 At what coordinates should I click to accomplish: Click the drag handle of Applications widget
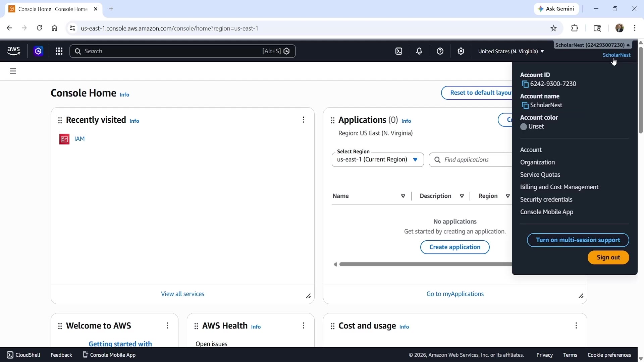333,120
